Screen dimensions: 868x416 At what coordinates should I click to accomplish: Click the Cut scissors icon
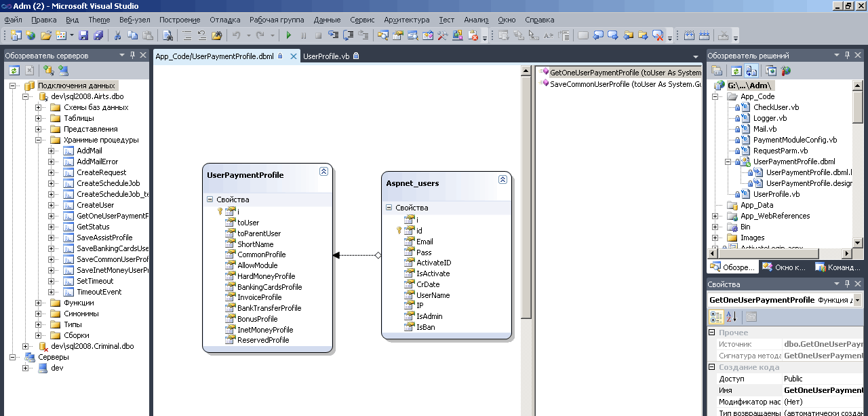click(117, 35)
